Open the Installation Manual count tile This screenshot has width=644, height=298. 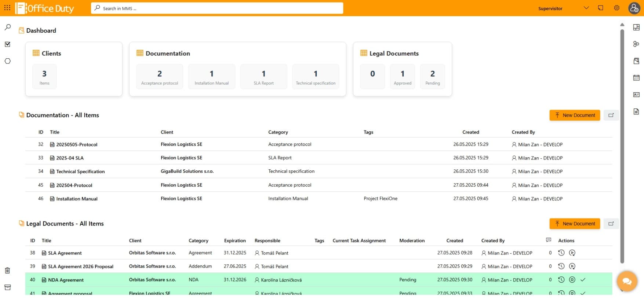point(212,77)
